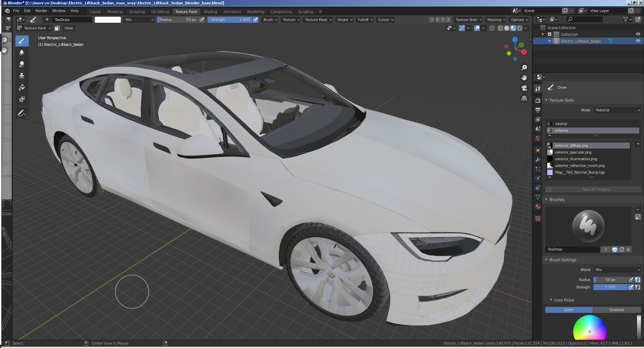Switch to Material Preview shading

coord(513,28)
